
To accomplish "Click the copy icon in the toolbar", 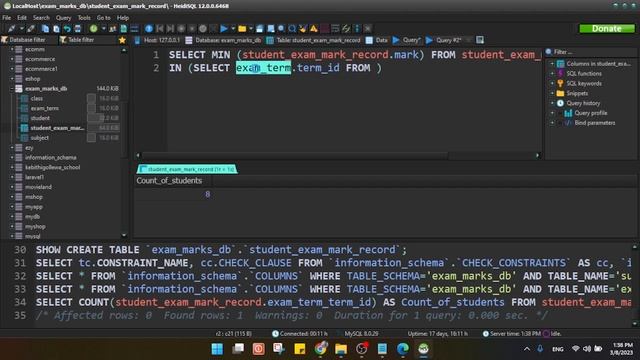I will point(45,29).
